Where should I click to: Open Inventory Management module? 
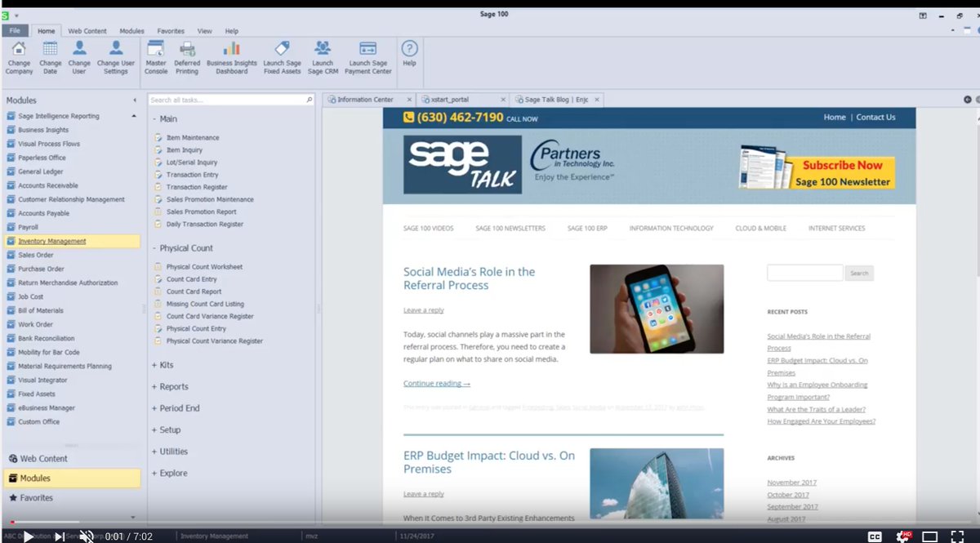(x=71, y=242)
